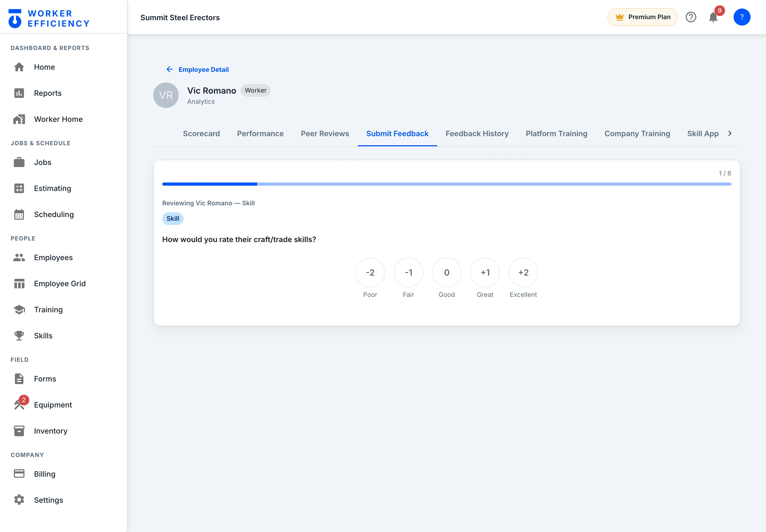
Task: Click the Premium Plan button
Action: (x=642, y=17)
